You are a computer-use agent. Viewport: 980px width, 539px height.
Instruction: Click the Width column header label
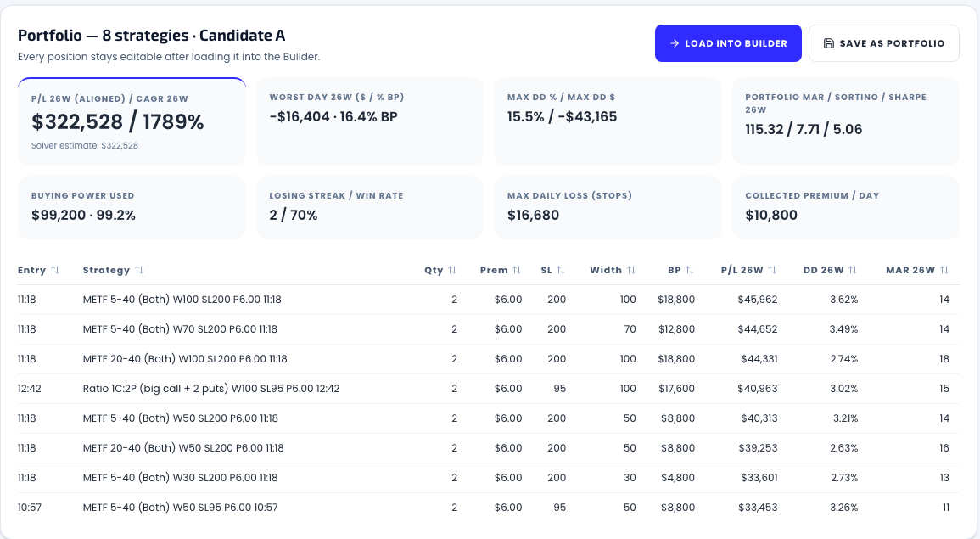(606, 270)
